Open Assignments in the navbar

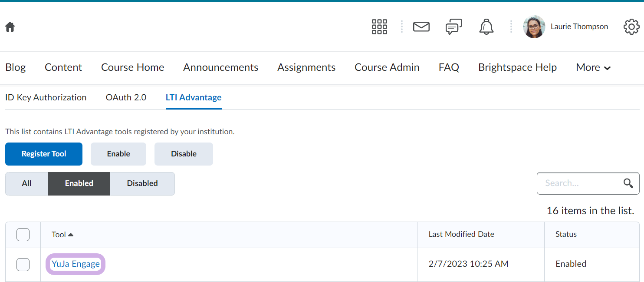[306, 67]
